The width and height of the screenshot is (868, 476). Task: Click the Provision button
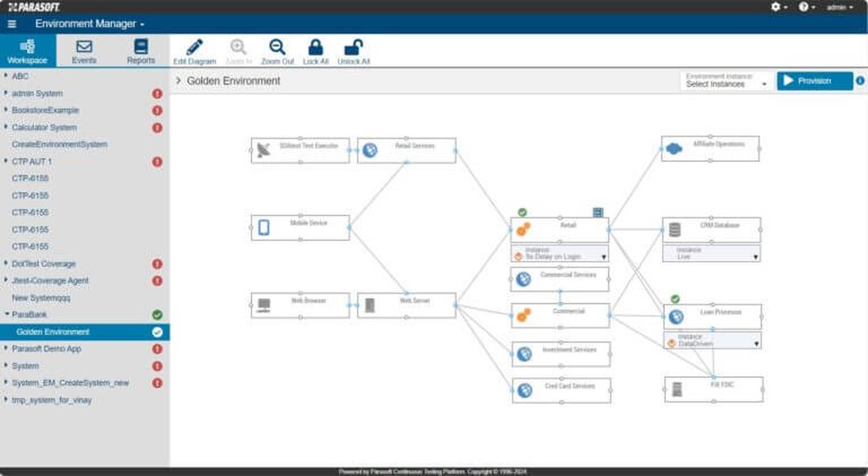pos(814,81)
